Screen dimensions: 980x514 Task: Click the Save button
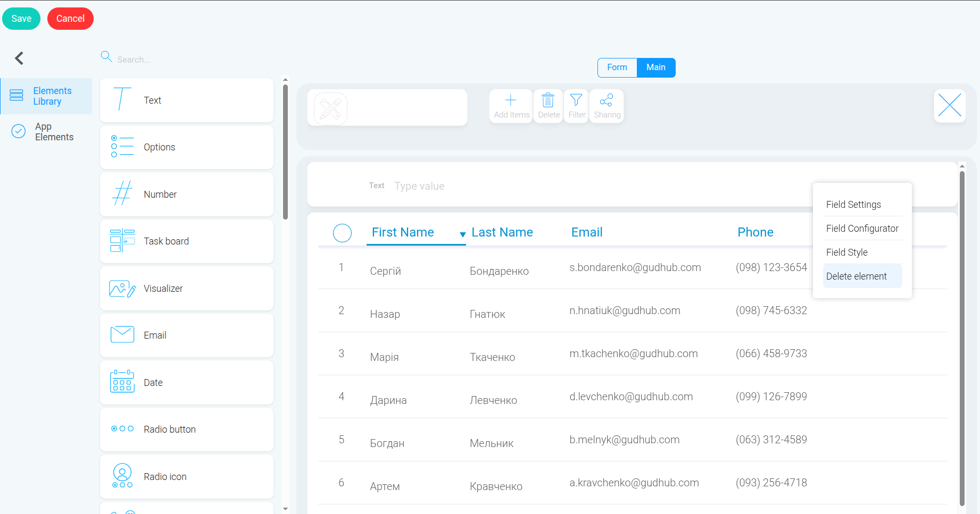pos(21,19)
